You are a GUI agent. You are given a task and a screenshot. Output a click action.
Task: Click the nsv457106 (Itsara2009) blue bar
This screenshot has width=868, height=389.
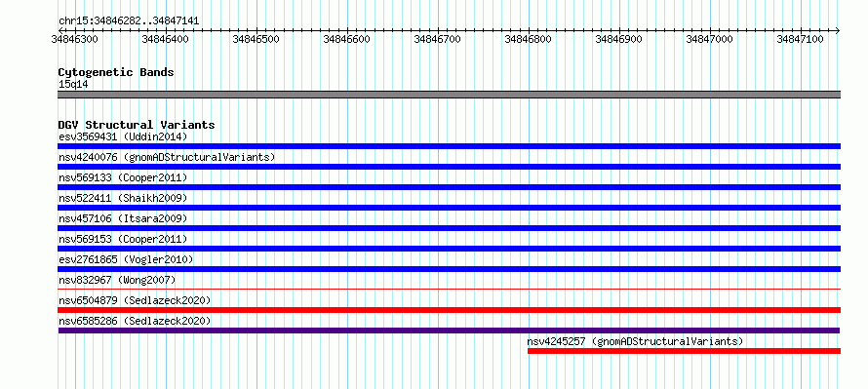click(x=449, y=228)
